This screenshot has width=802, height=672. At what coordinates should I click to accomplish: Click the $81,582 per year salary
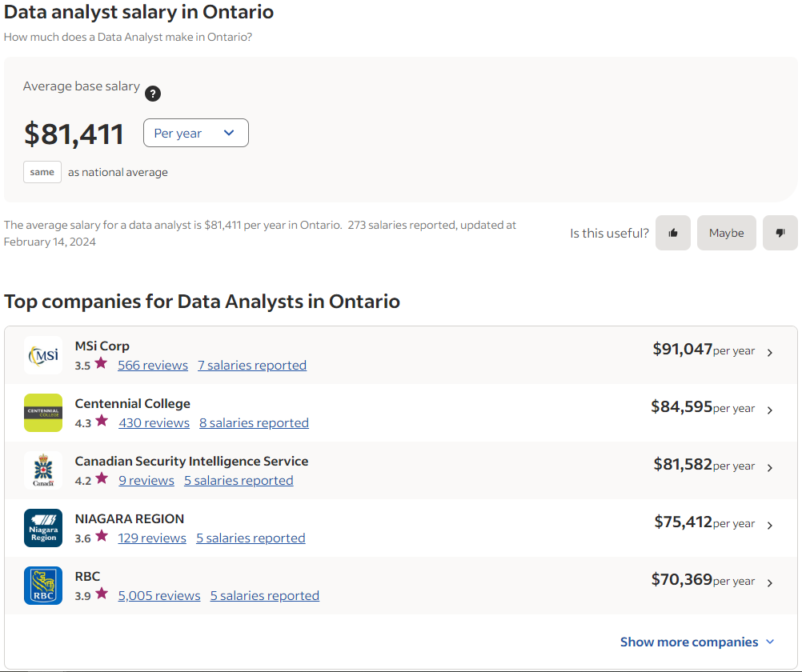[x=704, y=464]
